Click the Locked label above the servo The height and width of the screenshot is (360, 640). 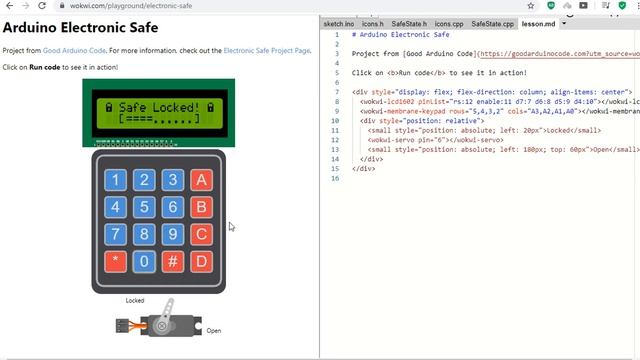pos(135,300)
